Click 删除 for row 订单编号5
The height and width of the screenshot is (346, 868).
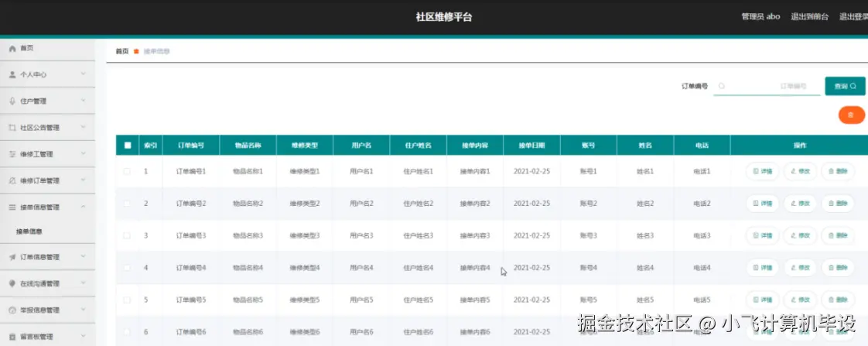pyautogui.click(x=838, y=300)
